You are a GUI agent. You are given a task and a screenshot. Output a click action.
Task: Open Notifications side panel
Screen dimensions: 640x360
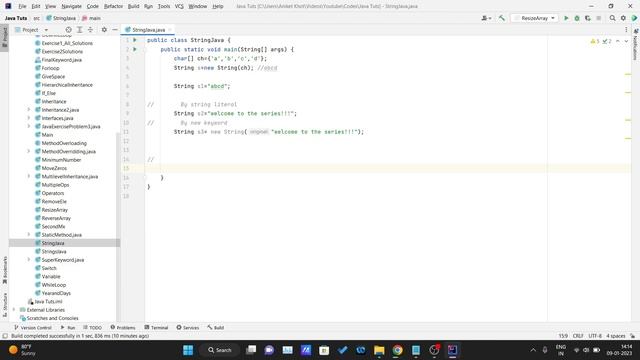click(636, 44)
